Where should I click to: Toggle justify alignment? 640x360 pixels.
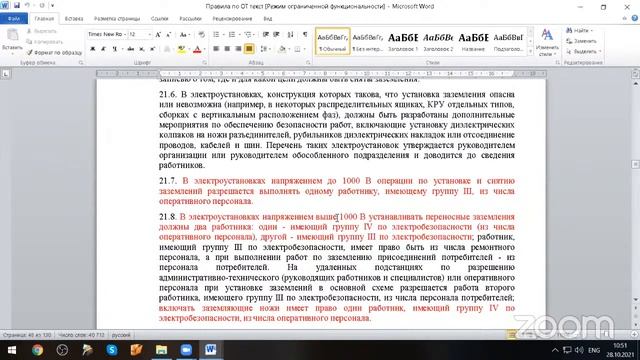249,49
